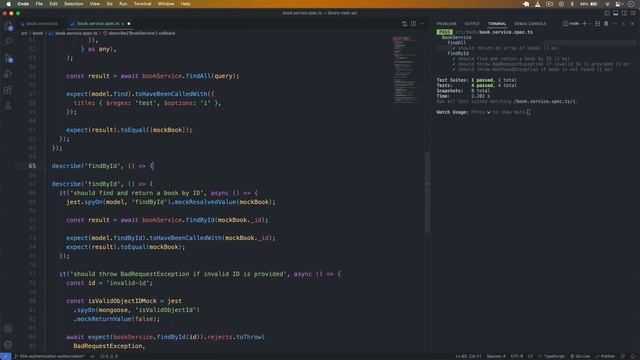Image resolution: width=640 pixels, height=360 pixels.
Task: Open the Selection menu
Action: [73, 4]
